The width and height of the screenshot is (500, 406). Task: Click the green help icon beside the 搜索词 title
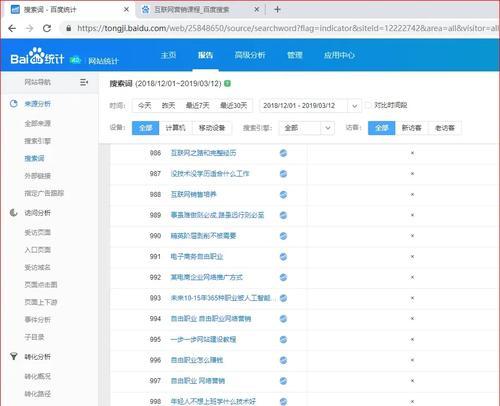[x=228, y=83]
